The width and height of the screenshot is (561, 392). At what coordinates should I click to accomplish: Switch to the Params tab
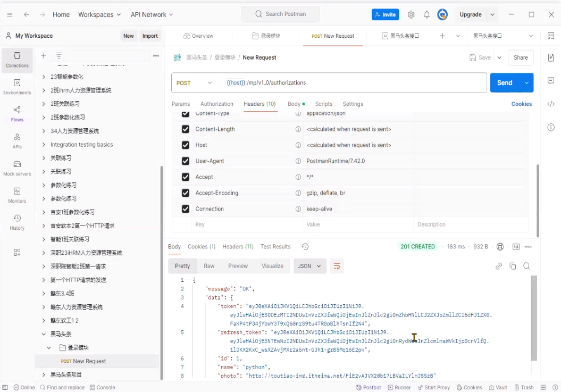[x=181, y=104]
